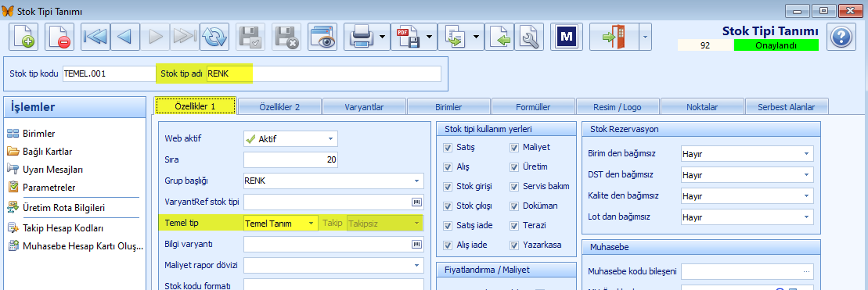Open the printer button's dropdown arrow
This screenshot has width=868, height=290.
(383, 38)
